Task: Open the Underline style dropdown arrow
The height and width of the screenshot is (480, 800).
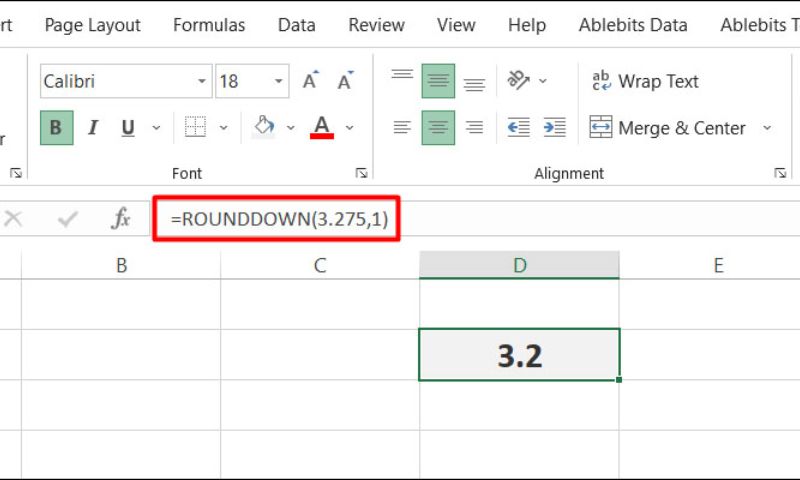Action: [x=156, y=128]
